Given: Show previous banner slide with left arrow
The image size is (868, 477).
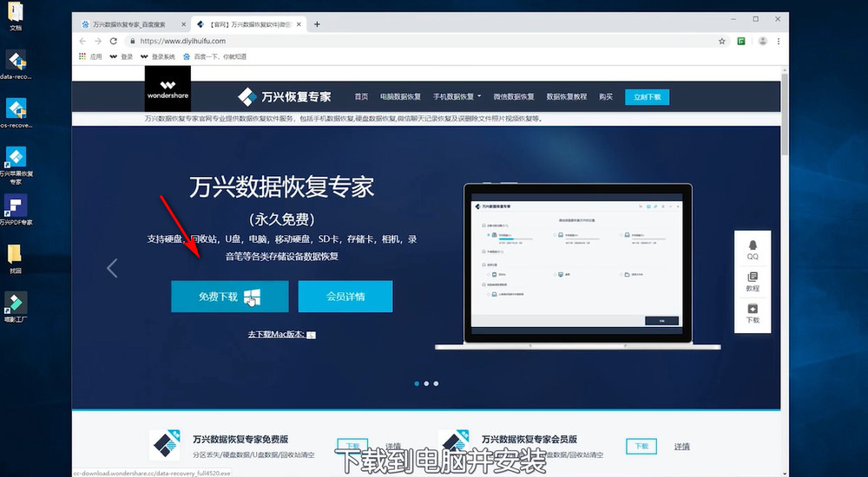Looking at the screenshot, I should 112,268.
